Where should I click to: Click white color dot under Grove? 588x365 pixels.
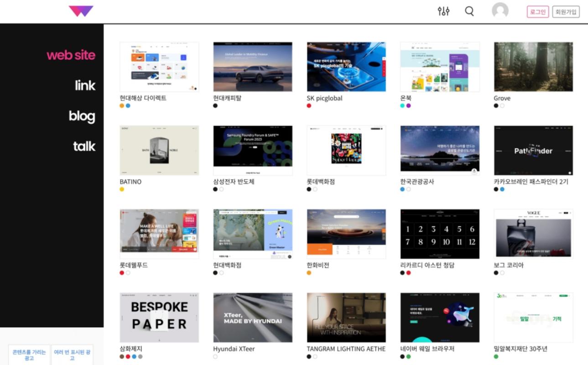click(502, 105)
